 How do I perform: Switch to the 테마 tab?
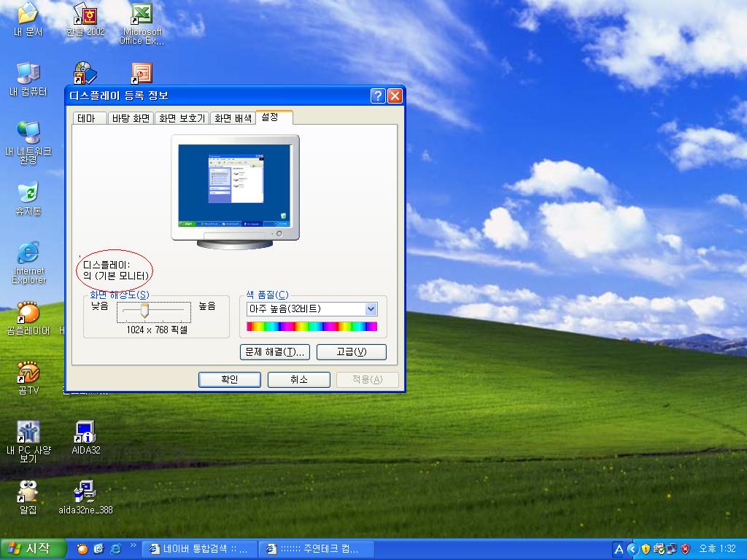pos(90,118)
